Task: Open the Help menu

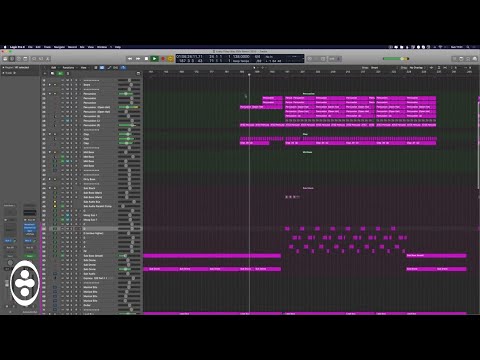Action: click(118, 47)
